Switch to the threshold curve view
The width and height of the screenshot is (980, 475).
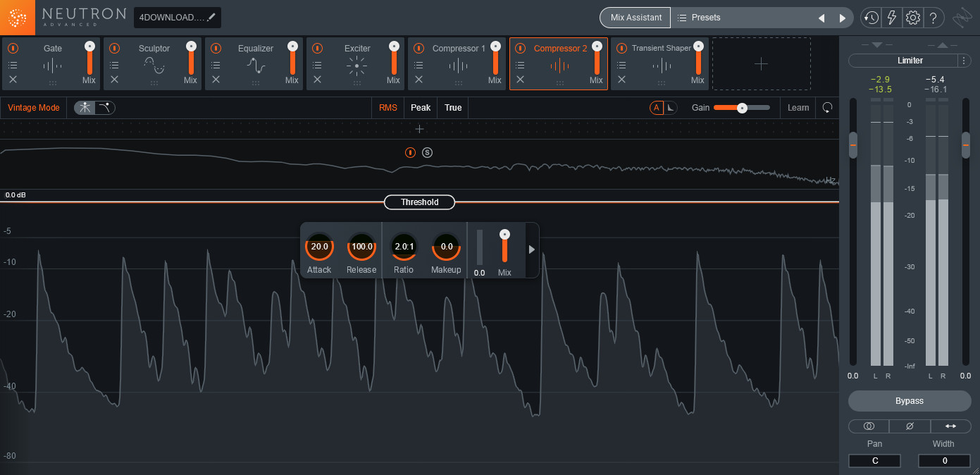coord(105,108)
